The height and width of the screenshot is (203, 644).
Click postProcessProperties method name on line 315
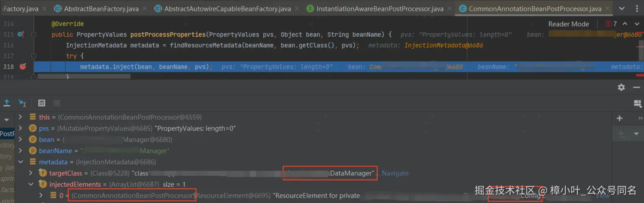coord(168,35)
